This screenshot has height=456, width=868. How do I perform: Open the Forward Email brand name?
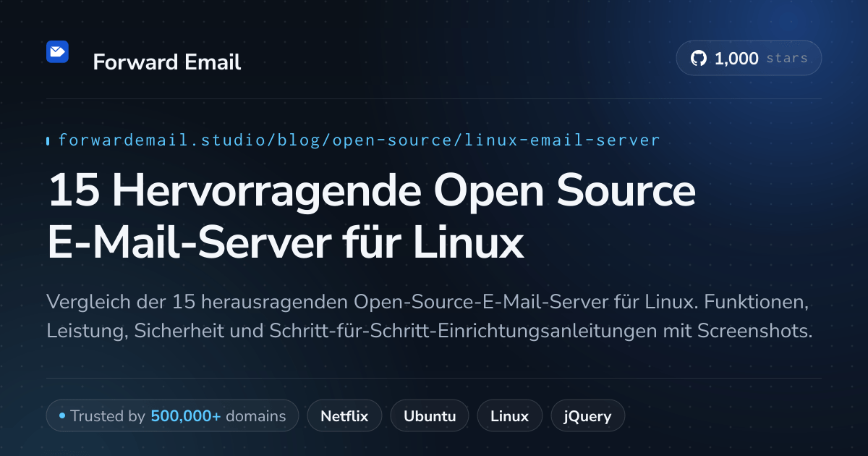(x=166, y=62)
